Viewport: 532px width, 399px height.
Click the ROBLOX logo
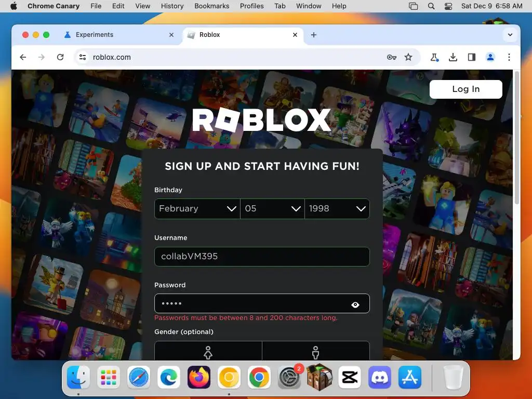click(262, 120)
